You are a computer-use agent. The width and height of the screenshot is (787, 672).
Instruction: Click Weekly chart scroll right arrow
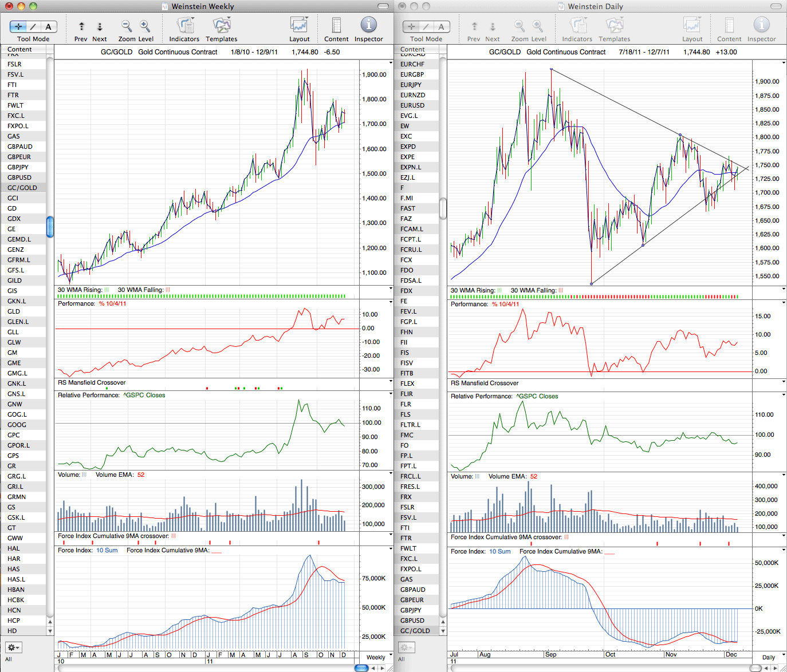click(383, 668)
